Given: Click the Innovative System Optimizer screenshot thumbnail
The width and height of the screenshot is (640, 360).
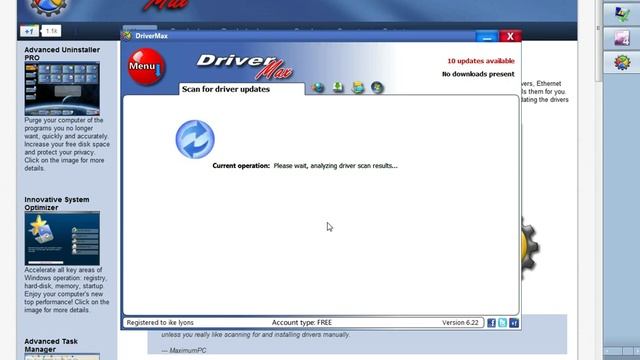Looking at the screenshot, I should tap(62, 238).
